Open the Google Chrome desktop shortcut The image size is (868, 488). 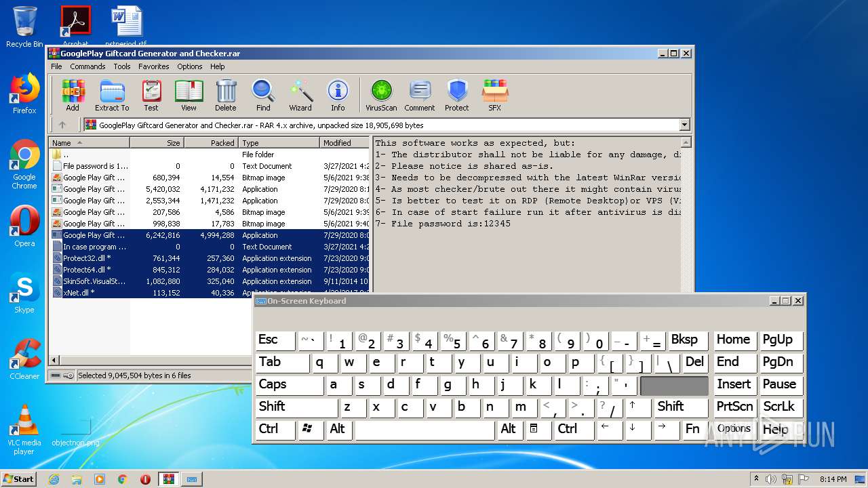[24, 165]
